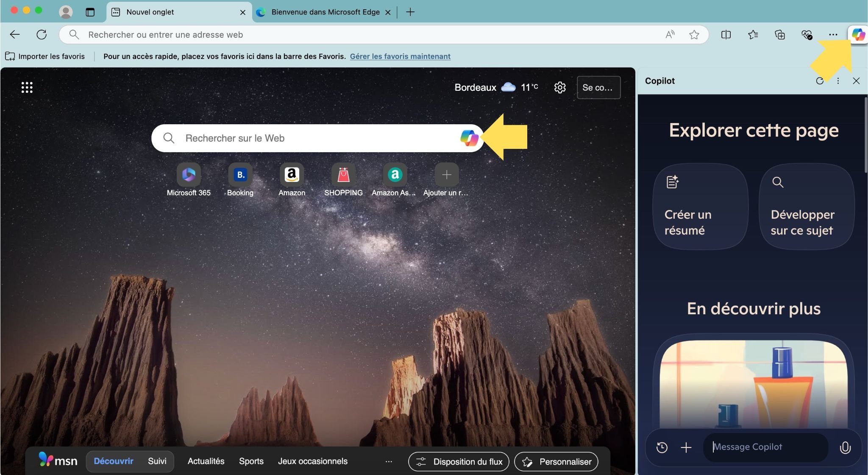This screenshot has width=868, height=475.
Task: Open Copilot conversation history
Action: pyautogui.click(x=662, y=447)
